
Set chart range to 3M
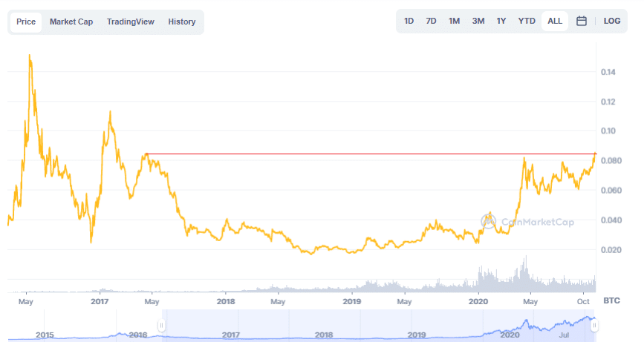[x=478, y=22]
